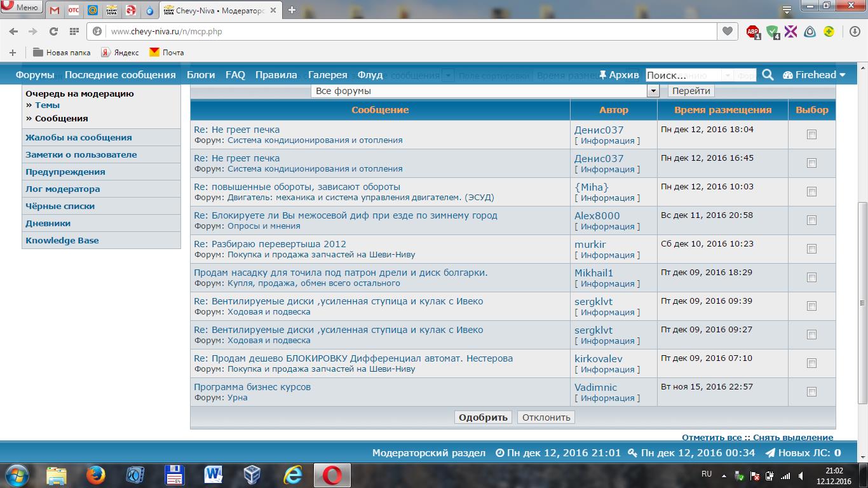Viewport: 868px width, 488px height.
Task: Launch VirtualBox from the taskbar
Action: [252, 475]
